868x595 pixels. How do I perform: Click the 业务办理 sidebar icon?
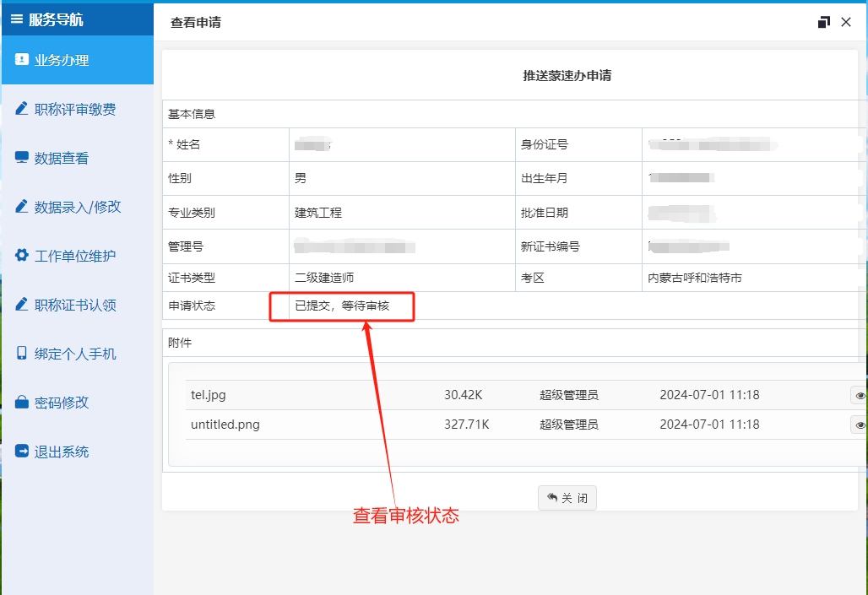click(22, 60)
